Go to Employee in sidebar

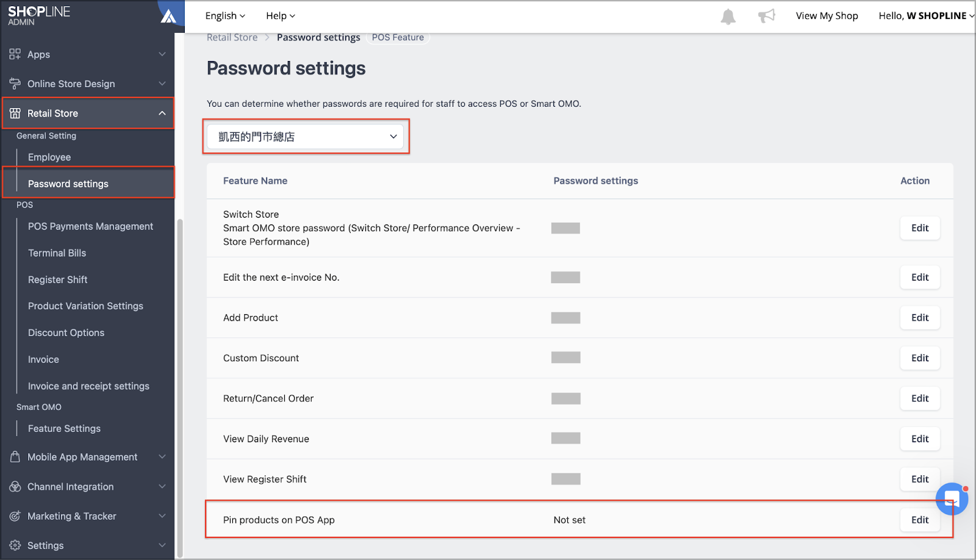point(49,157)
